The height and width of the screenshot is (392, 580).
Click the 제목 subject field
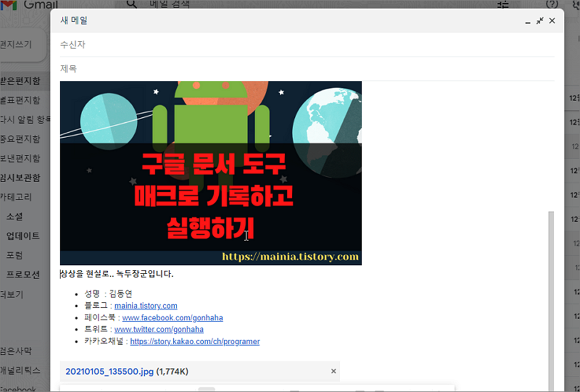[307, 69]
